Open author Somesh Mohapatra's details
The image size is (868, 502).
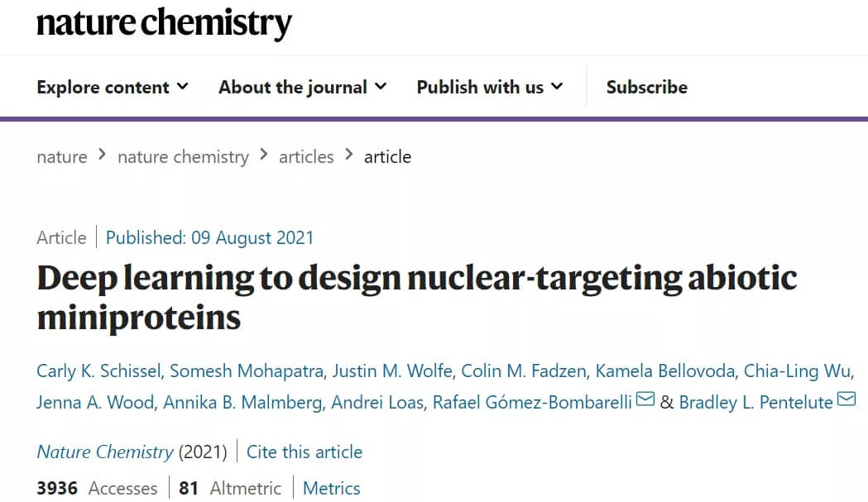[x=247, y=371]
